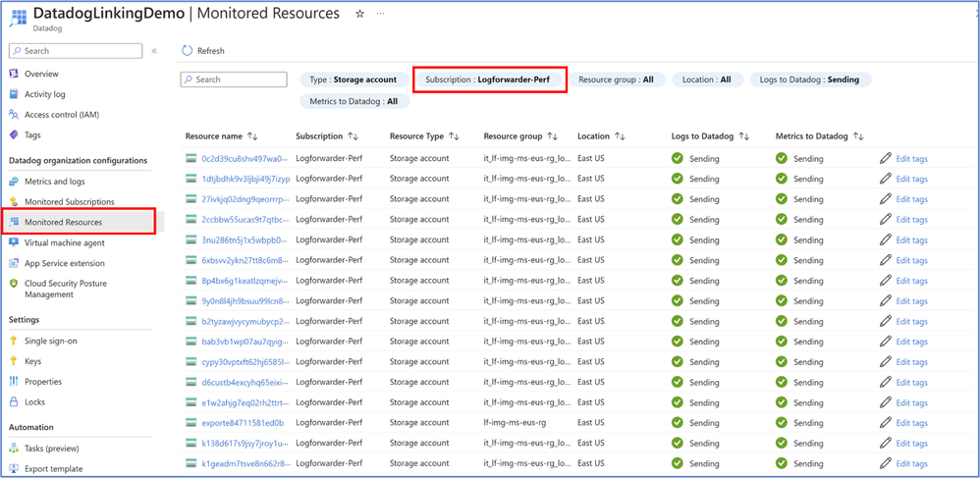Sort by the Subscription column header
980x478 pixels.
point(327,136)
